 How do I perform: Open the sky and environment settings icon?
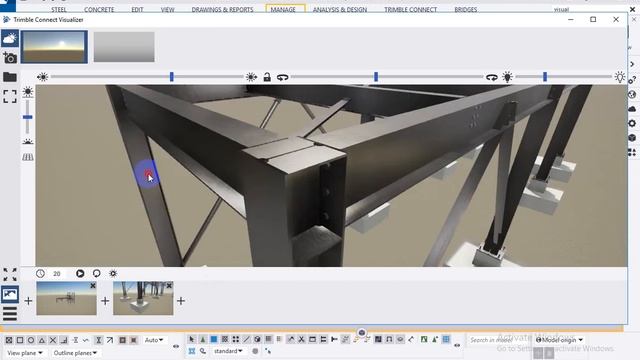point(9,38)
